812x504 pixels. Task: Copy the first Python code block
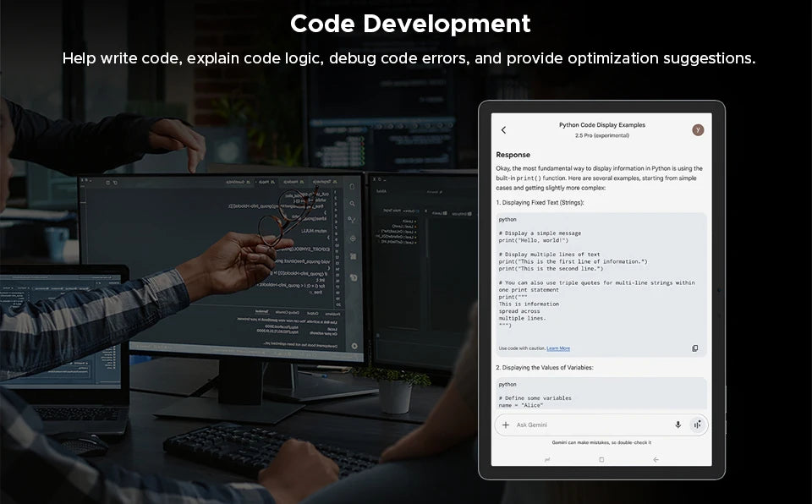[x=694, y=348]
